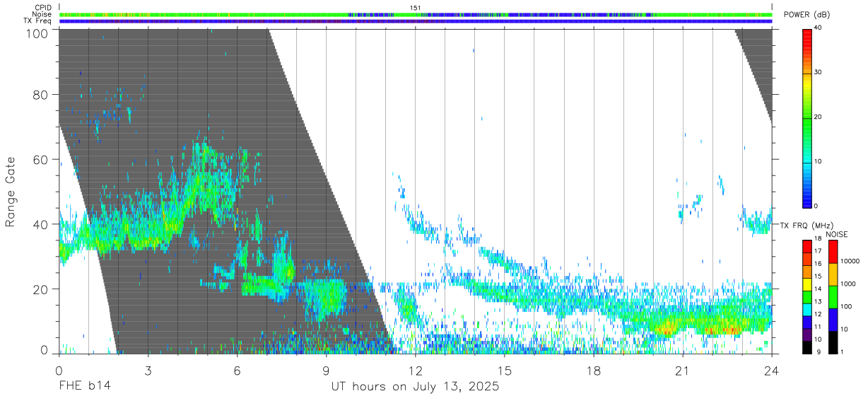Click the Noise color strip above the plot
This screenshot has height=401, width=868.
coord(416,14)
